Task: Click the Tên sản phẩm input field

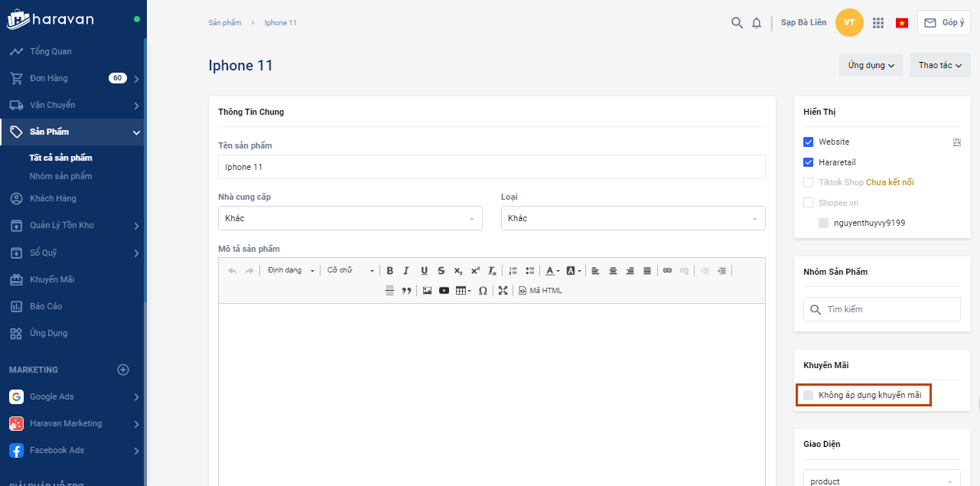Action: [x=492, y=167]
